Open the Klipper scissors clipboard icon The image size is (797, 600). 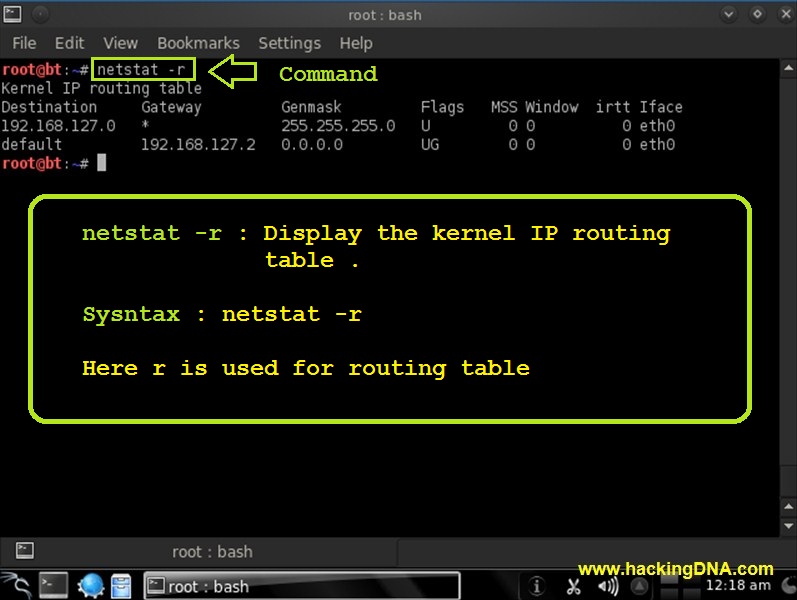pyautogui.click(x=574, y=586)
